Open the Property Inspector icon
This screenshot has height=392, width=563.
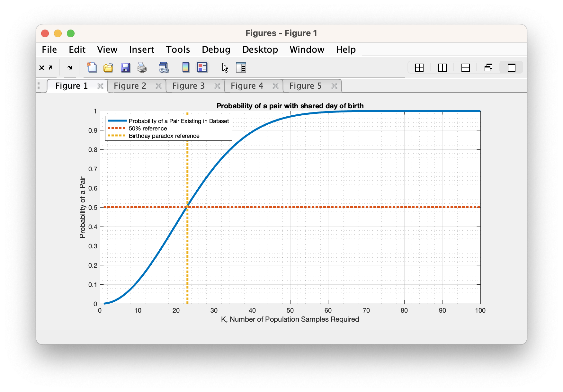pyautogui.click(x=241, y=67)
